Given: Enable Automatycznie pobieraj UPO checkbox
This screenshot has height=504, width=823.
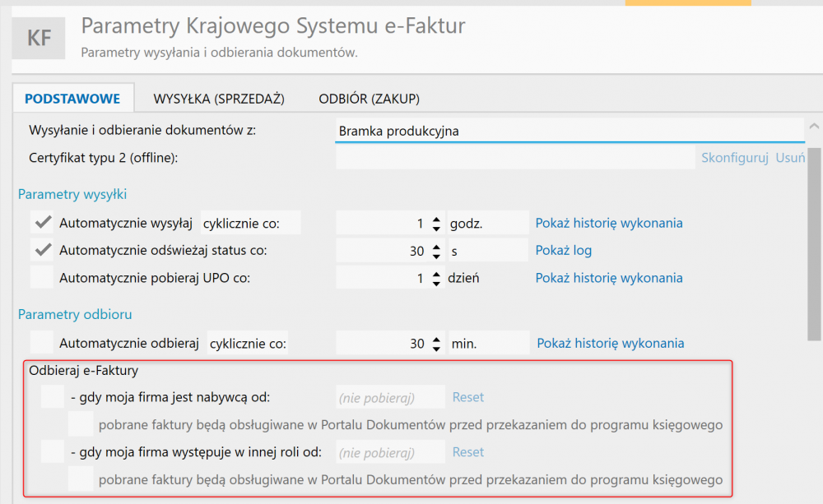Looking at the screenshot, I should pyautogui.click(x=42, y=277).
